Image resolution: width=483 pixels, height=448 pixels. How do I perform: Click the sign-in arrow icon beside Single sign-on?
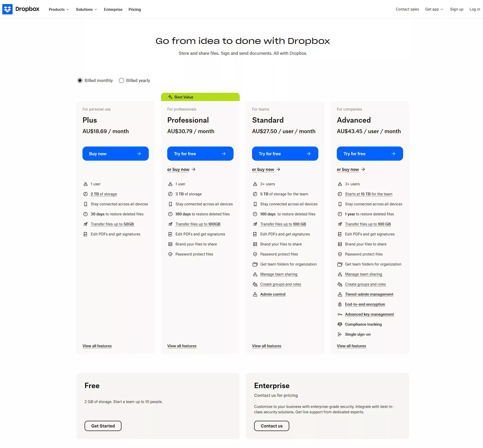click(x=340, y=334)
